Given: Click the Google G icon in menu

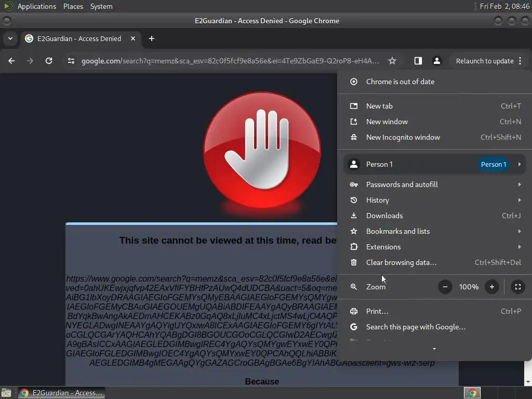Looking at the screenshot, I should click(353, 327).
